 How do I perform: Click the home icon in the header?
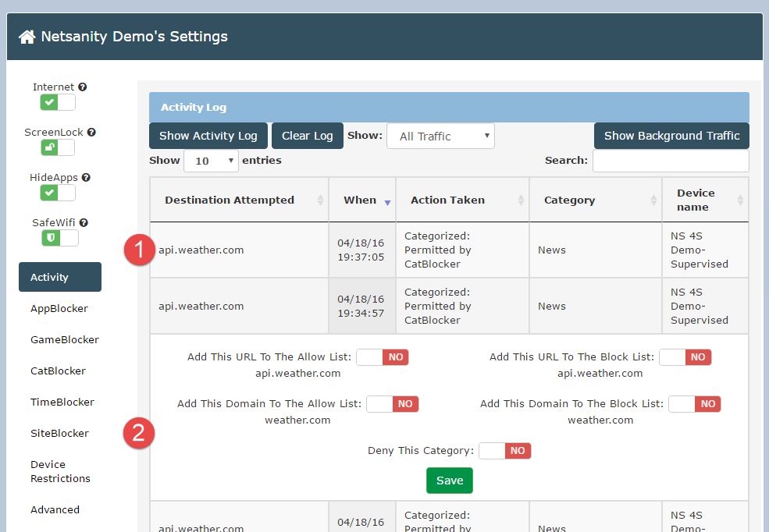pos(27,37)
